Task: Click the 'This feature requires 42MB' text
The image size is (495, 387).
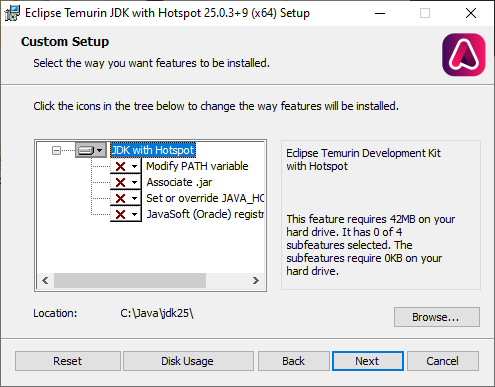Action: coord(371,245)
